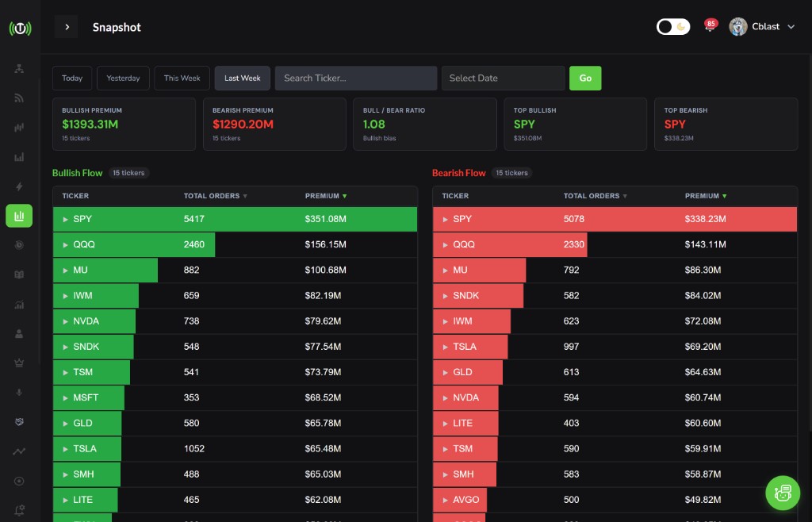Switch to the This Week filter
The image size is (812, 522).
(182, 78)
